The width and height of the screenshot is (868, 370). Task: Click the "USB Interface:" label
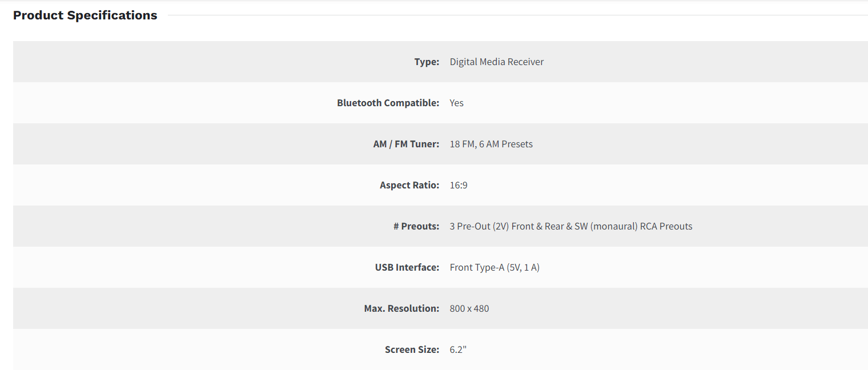[407, 267]
